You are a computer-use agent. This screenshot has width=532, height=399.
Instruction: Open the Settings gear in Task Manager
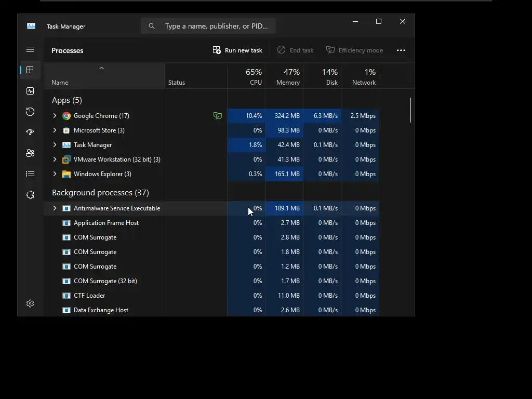(x=30, y=303)
